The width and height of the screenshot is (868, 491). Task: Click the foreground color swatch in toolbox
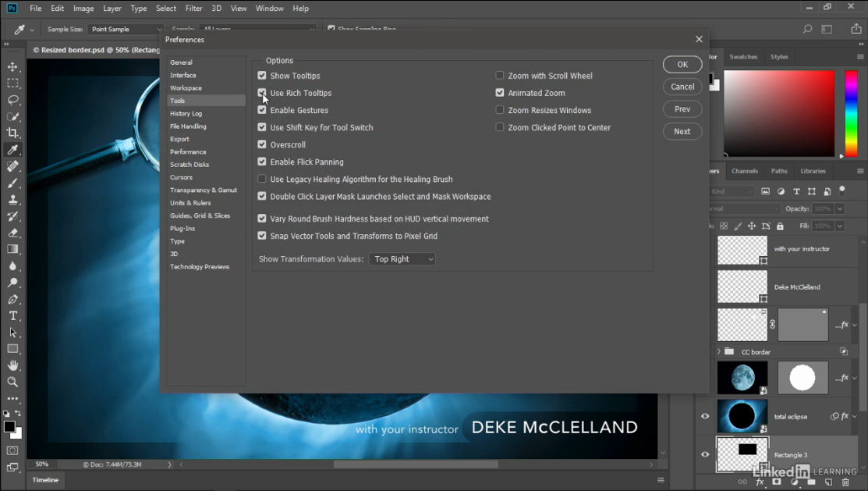coord(9,427)
